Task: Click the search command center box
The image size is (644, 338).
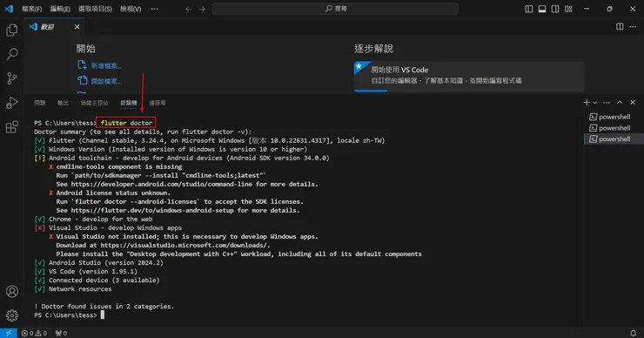Action: coord(335,9)
